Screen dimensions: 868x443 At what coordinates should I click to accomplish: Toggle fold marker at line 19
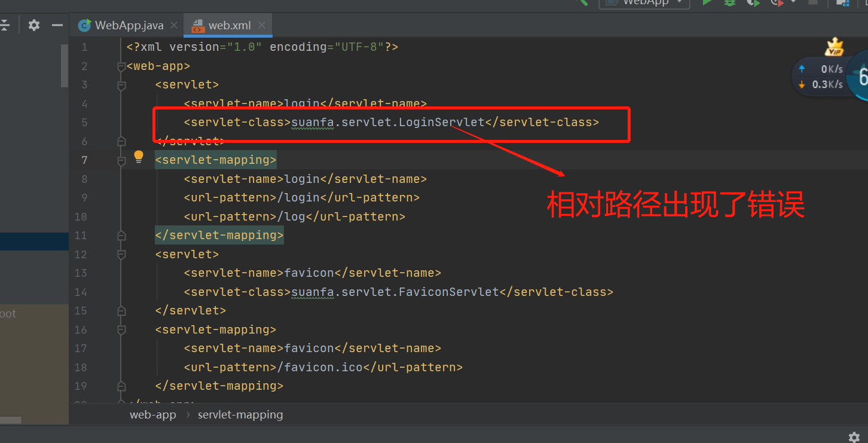122,386
